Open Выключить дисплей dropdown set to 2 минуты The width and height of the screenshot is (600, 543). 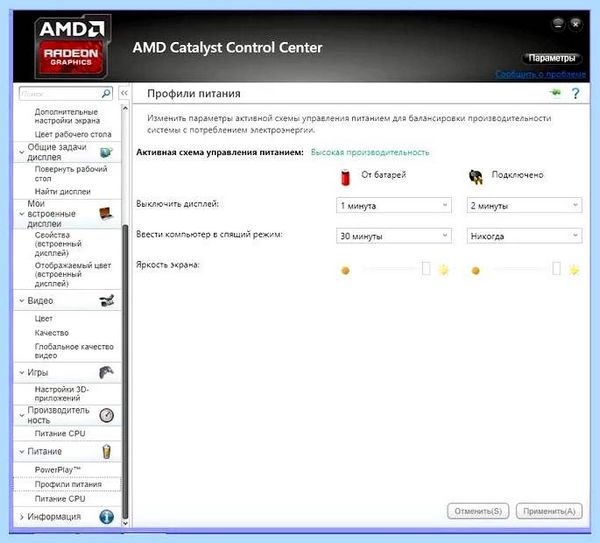524,205
